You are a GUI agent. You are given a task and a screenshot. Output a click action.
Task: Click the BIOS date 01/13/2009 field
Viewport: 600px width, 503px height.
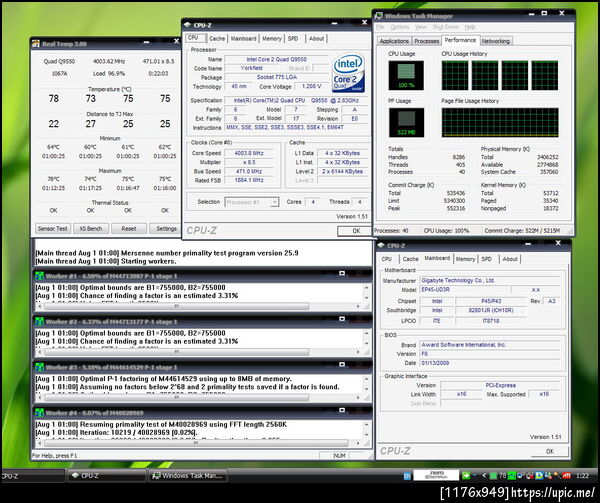coord(490,363)
